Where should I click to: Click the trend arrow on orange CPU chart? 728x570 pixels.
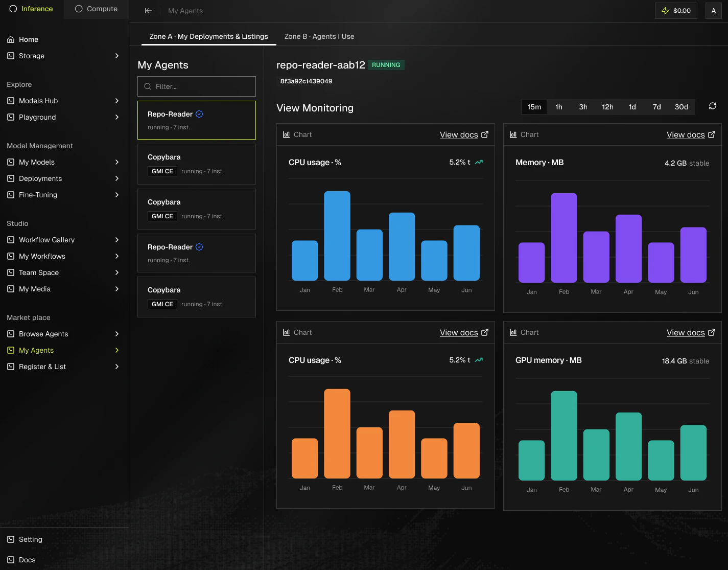[479, 360]
